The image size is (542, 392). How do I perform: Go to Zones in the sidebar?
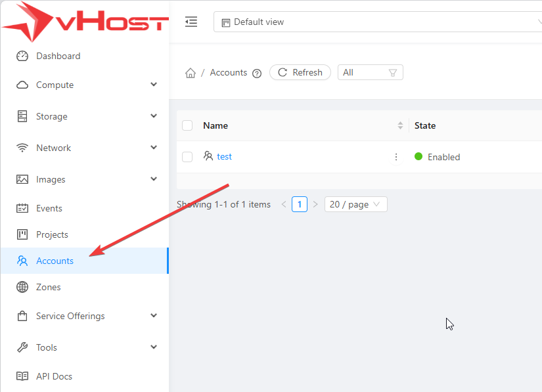tap(48, 287)
